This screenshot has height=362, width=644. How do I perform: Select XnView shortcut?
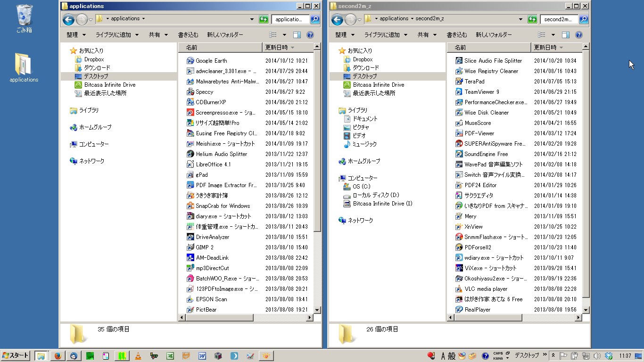pyautogui.click(x=469, y=227)
